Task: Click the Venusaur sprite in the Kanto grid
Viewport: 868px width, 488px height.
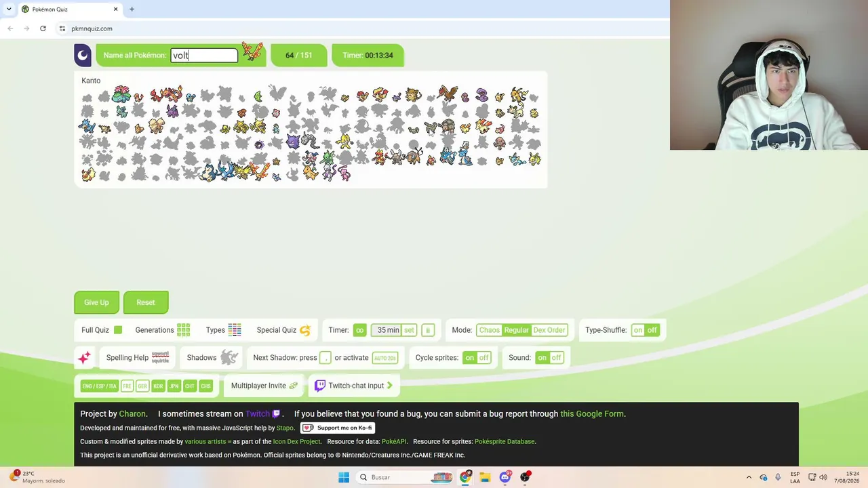Action: pyautogui.click(x=121, y=94)
